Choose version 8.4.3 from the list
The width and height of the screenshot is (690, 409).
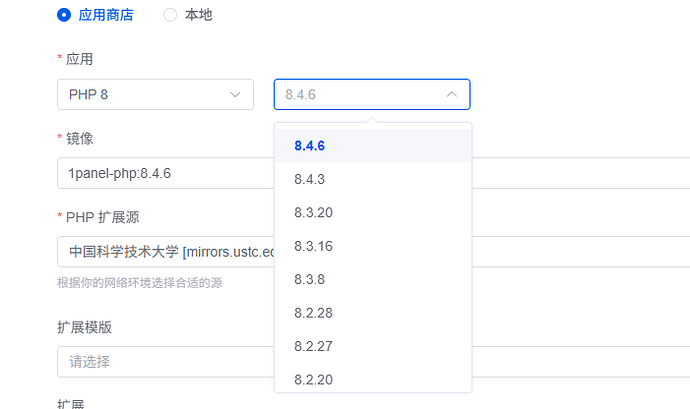click(373, 179)
